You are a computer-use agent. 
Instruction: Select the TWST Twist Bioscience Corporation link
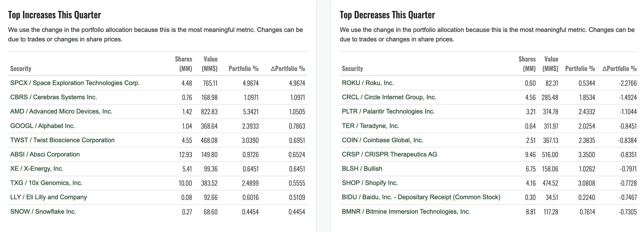pyautogui.click(x=62, y=140)
